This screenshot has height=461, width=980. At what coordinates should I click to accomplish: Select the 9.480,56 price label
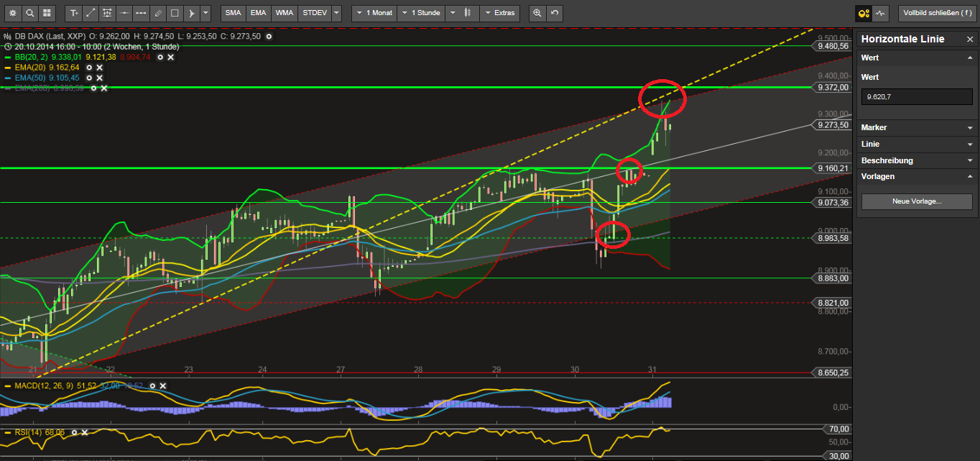tap(833, 45)
